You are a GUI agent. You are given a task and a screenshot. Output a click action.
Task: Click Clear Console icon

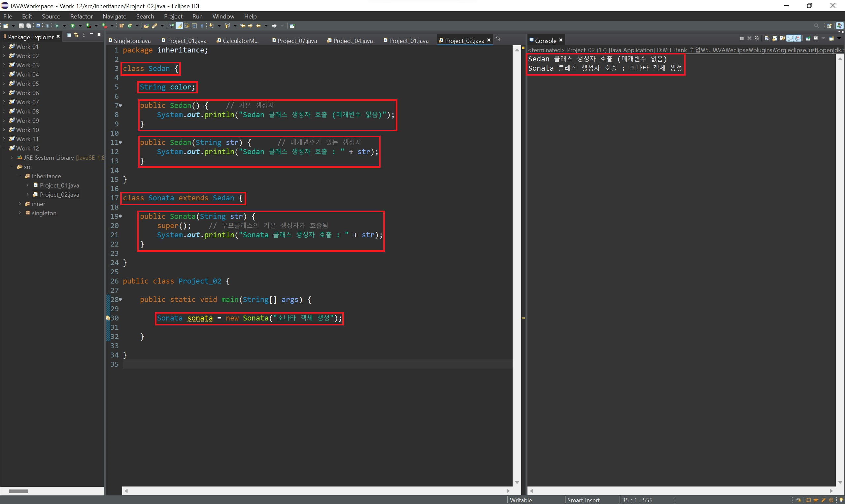coord(767,38)
